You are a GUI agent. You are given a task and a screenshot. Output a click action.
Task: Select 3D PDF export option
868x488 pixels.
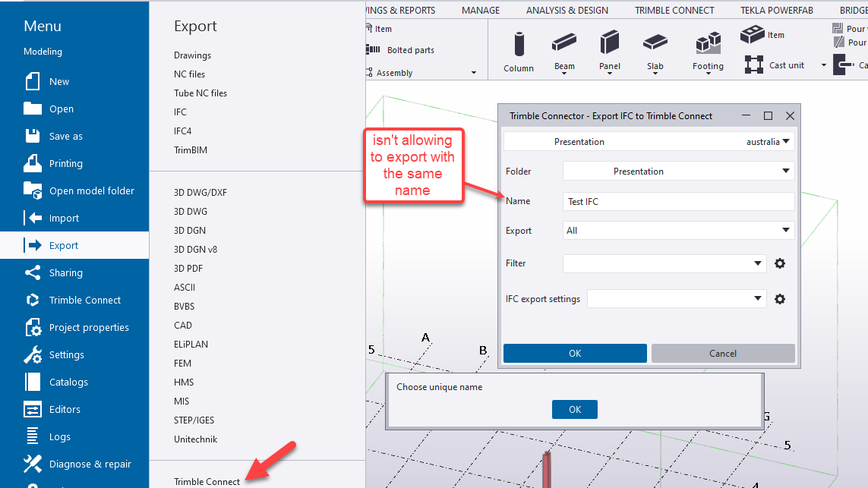(188, 269)
